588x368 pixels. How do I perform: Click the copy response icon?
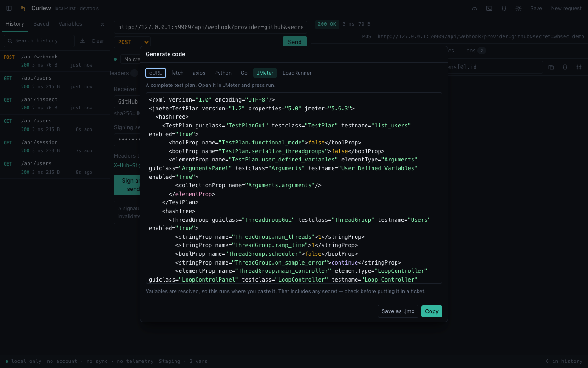(551, 67)
